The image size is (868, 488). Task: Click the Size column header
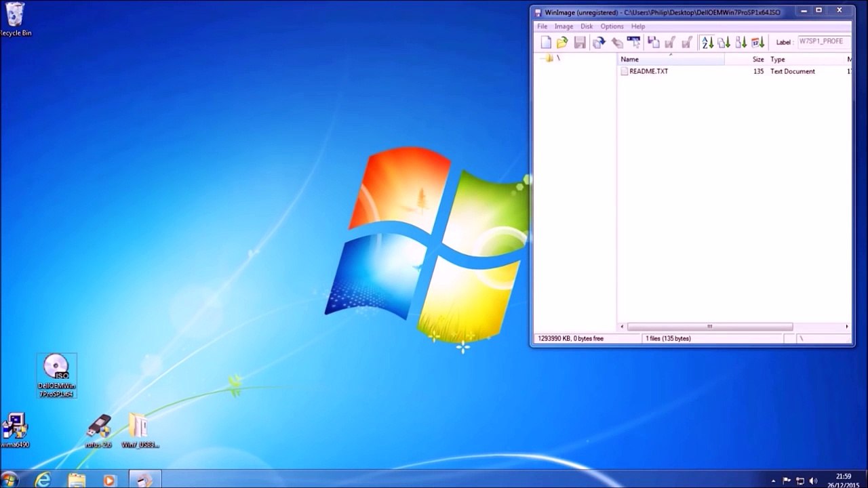tap(745, 60)
